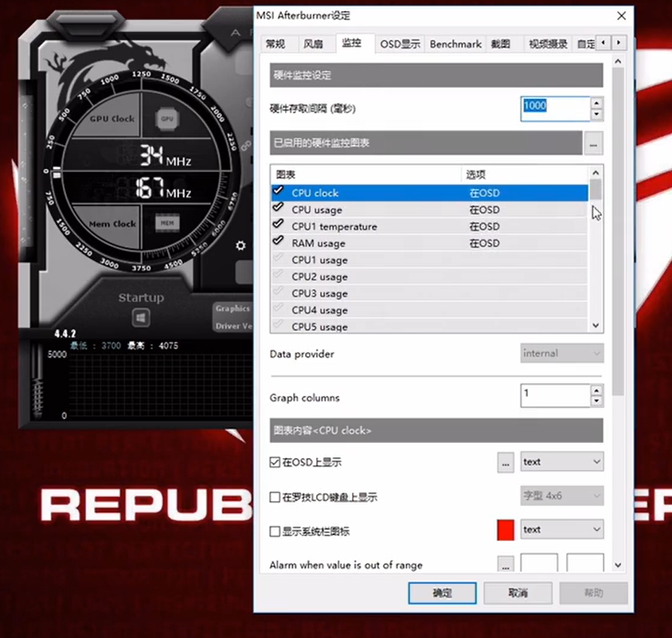Click the hardware polling interval input field
The width and height of the screenshot is (672, 638).
556,109
